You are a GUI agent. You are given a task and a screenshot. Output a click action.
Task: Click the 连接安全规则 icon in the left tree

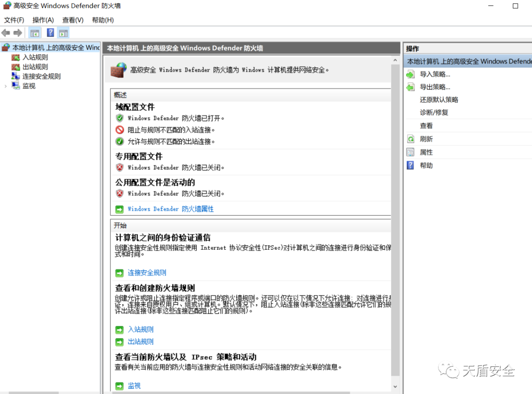click(x=16, y=76)
